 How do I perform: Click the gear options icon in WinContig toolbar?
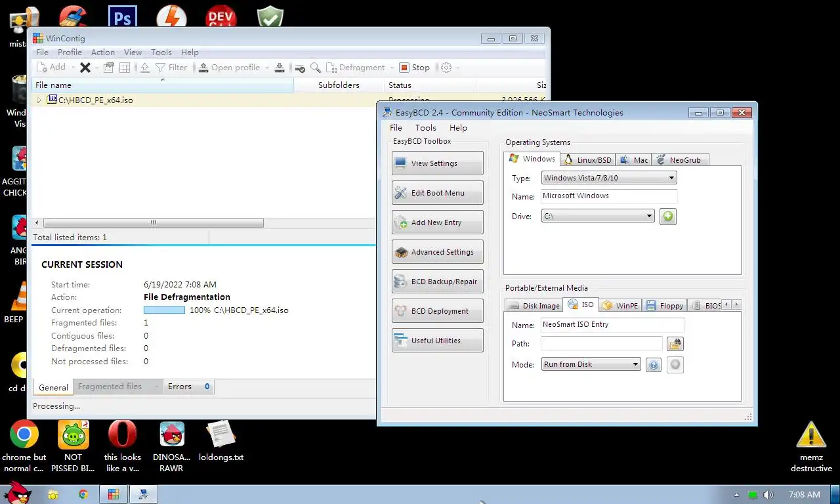pos(446,68)
